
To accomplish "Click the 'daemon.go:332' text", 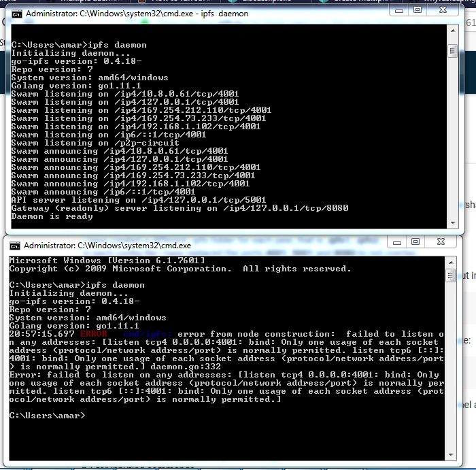I will [x=186, y=367].
